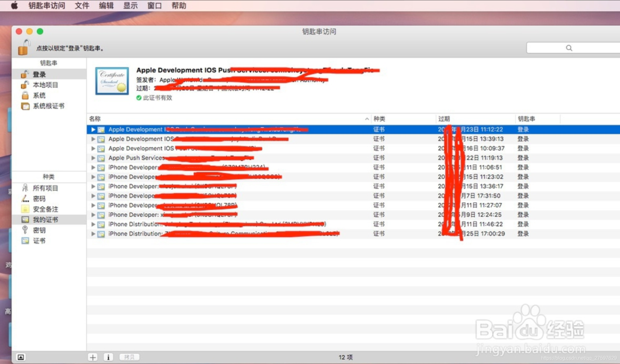This screenshot has height=364, width=620.
Task: Expand the certificate expiring at 13:39:13
Action: 93,139
